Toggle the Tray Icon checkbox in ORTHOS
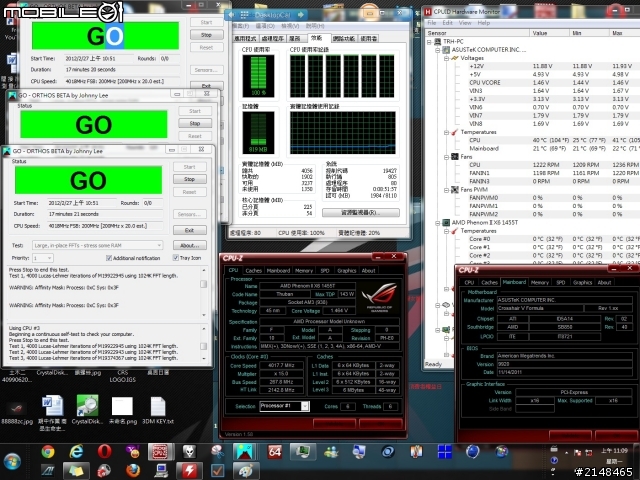Viewport: 640px width, 480px height. [176, 258]
